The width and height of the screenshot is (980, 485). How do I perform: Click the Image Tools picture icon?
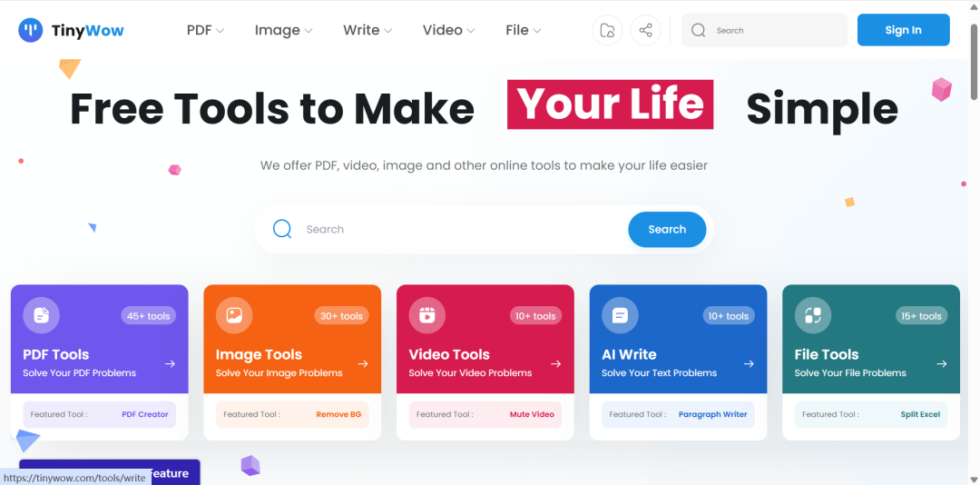[234, 315]
